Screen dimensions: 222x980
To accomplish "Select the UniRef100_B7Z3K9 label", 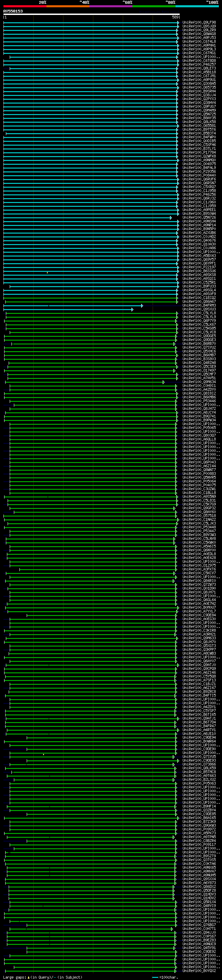I will 199,822.
